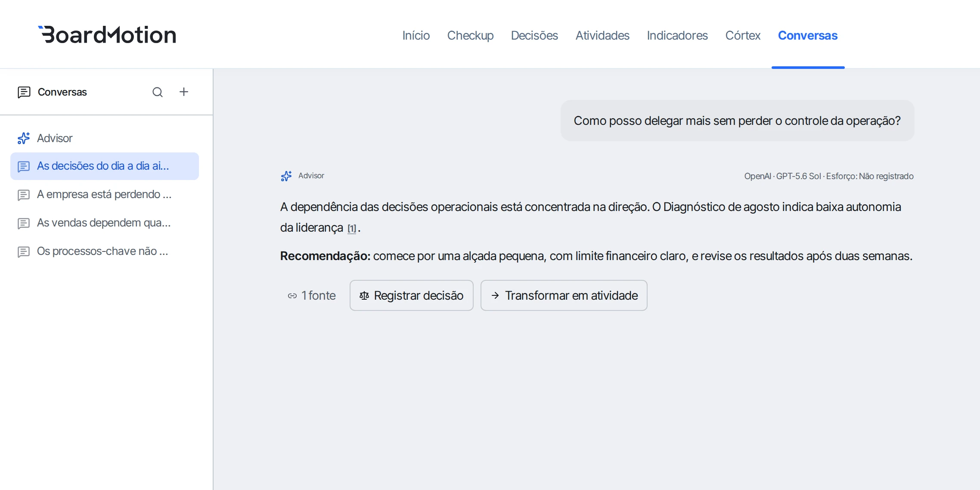Open conversation 'Os processos-chave não ...'
The width and height of the screenshot is (980, 490).
click(105, 251)
